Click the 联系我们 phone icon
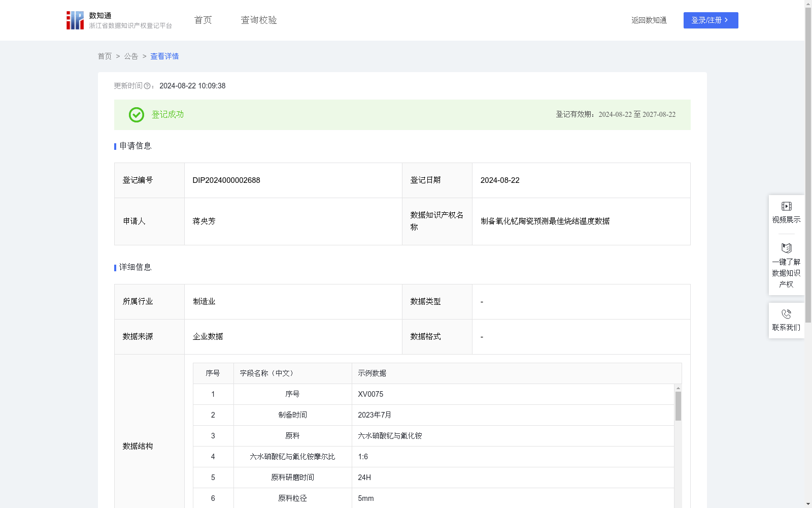 786,314
